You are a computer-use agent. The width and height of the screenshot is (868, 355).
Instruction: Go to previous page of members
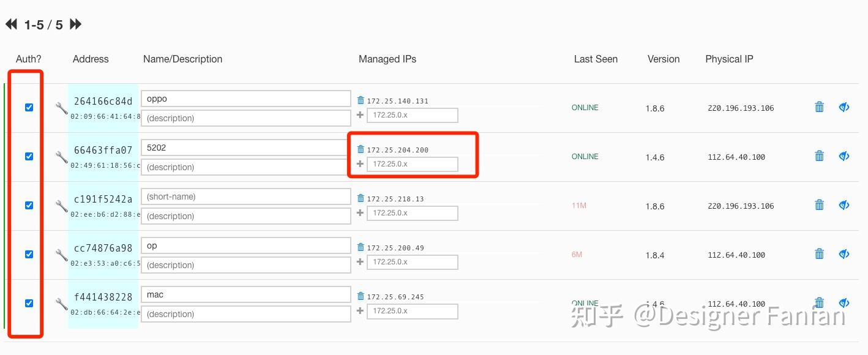tap(12, 24)
